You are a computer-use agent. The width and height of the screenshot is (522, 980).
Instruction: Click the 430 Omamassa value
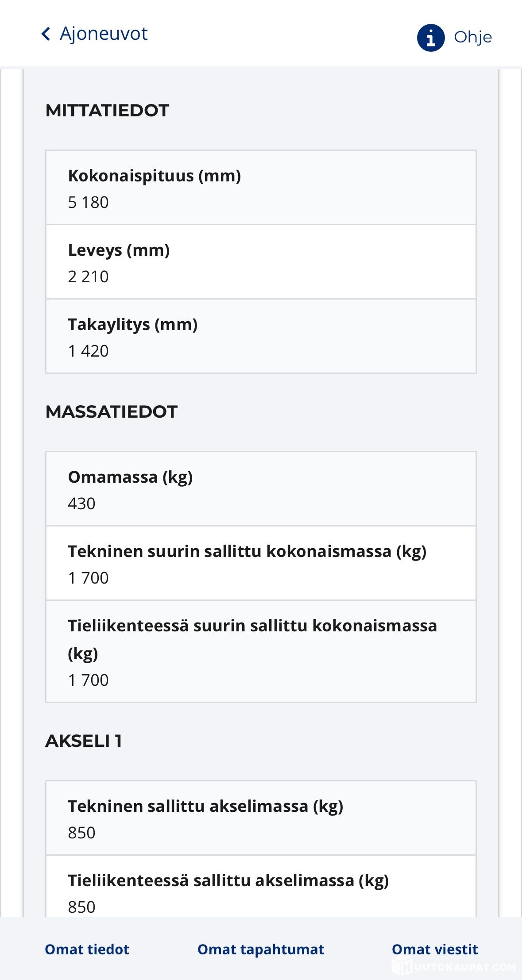pyautogui.click(x=81, y=503)
